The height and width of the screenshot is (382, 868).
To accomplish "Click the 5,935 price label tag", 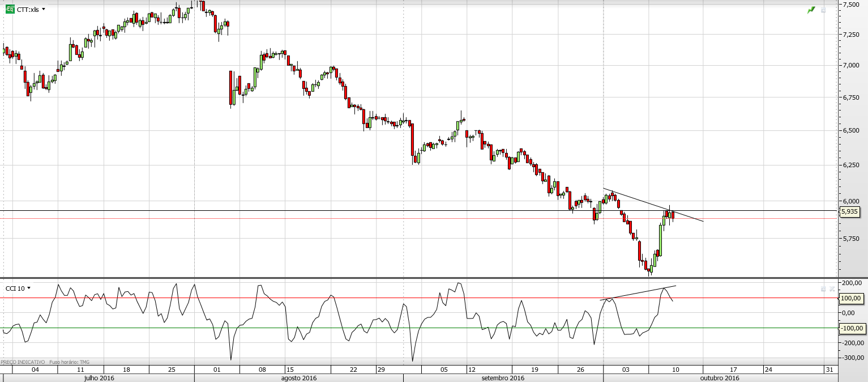I will tap(849, 211).
